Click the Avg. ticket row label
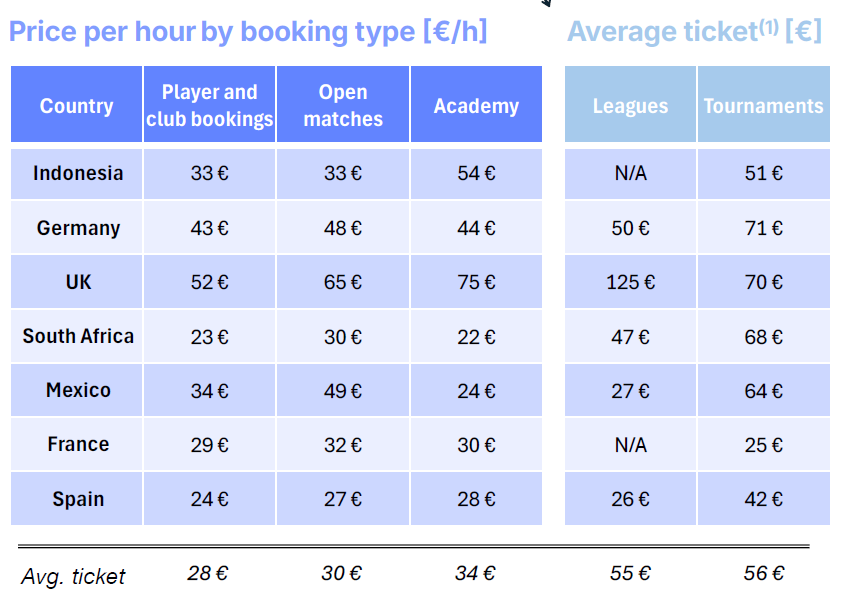846x604 pixels. pyautogui.click(x=73, y=576)
